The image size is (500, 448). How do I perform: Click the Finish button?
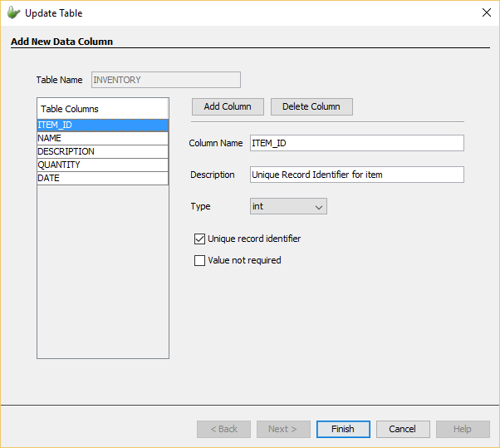[343, 429]
